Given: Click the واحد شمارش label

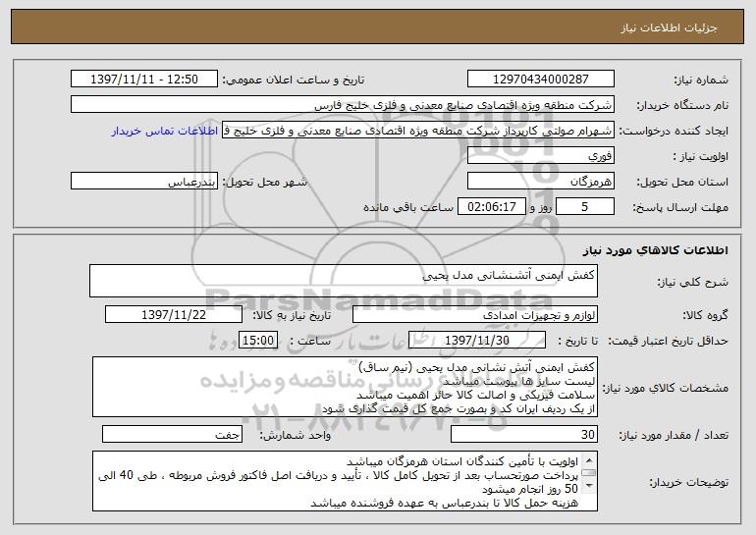Looking at the screenshot, I should pyautogui.click(x=296, y=435).
